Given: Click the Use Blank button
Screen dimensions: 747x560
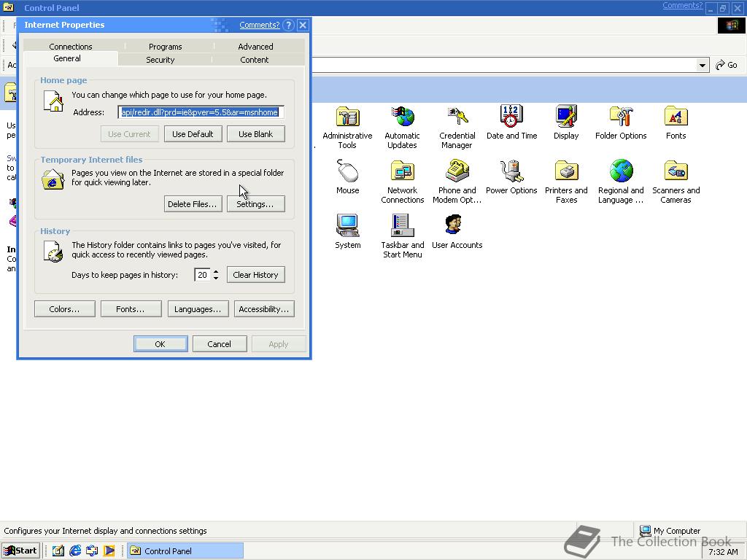Looking at the screenshot, I should click(x=256, y=134).
